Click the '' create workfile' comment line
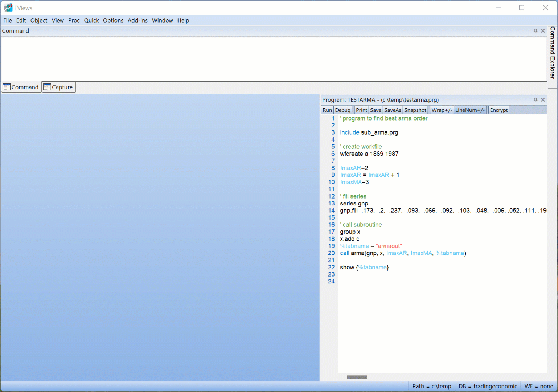The width and height of the screenshot is (558, 392). click(x=361, y=147)
